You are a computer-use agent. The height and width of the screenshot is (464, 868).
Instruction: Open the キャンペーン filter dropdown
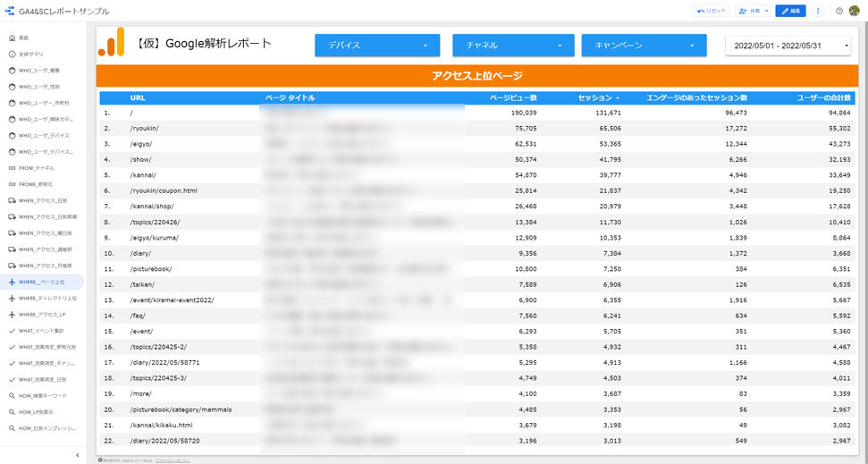pos(644,46)
